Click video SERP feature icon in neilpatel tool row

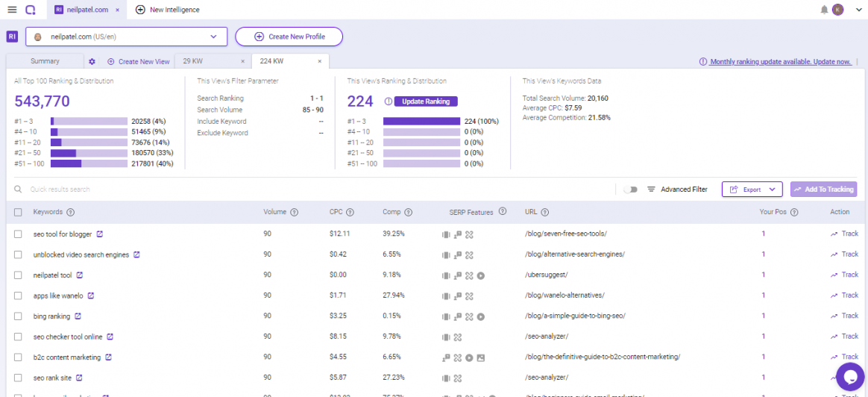[x=481, y=275]
